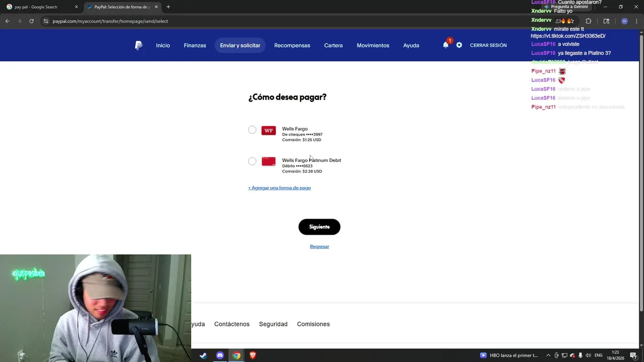Screen dimensions: 644x362
Task: Click the ¿Cómo desea pagar? heading
Action: (x=287, y=97)
